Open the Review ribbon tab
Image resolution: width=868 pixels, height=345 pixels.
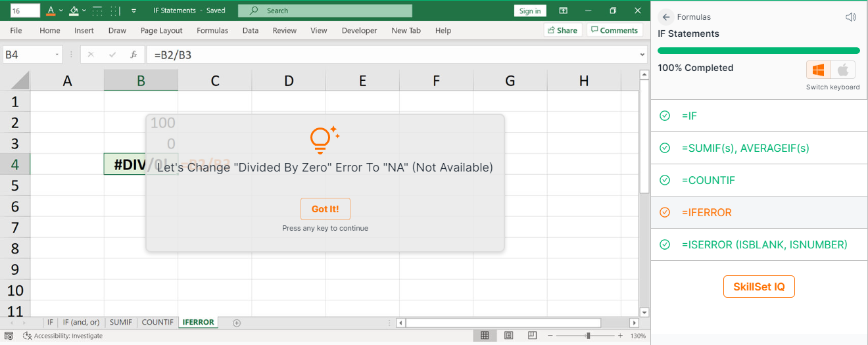285,30
